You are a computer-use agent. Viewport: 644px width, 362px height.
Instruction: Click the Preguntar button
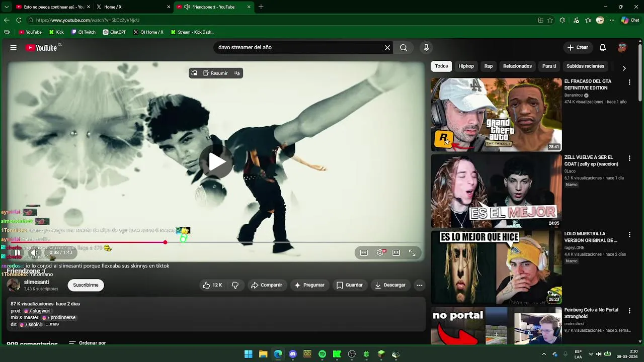(x=309, y=285)
